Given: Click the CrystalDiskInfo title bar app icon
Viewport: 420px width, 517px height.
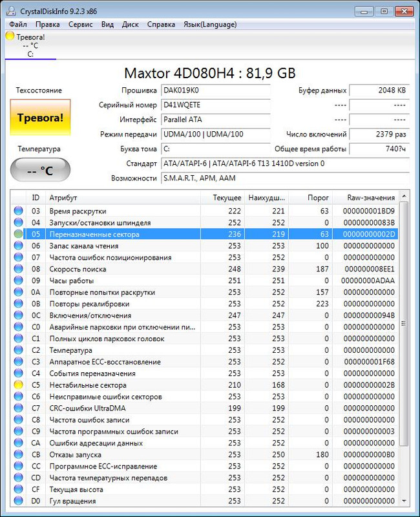Looking at the screenshot, I should (11, 11).
